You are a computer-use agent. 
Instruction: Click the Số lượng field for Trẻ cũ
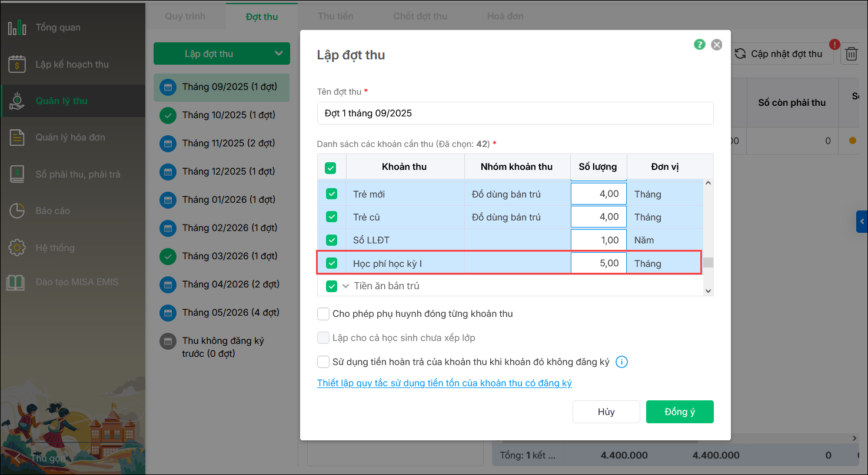pos(598,217)
